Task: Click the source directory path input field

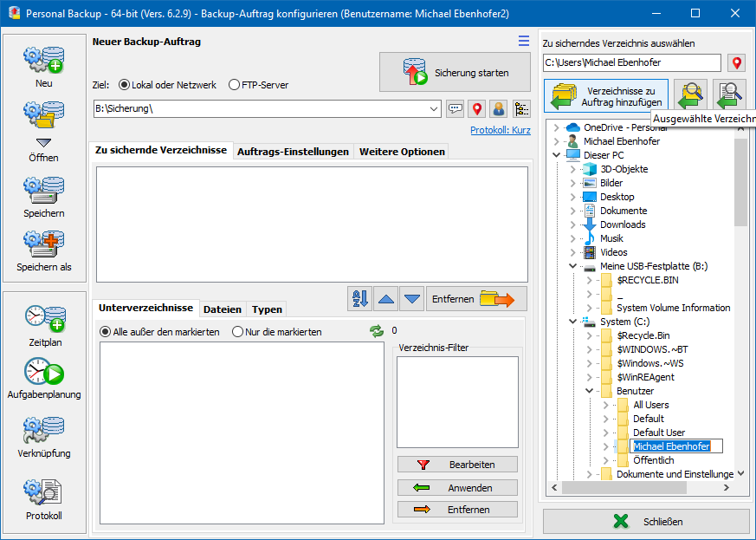Action: [x=631, y=62]
